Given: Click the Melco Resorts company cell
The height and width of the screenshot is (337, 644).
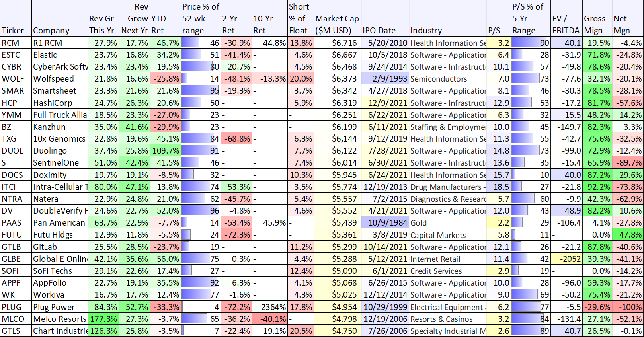Looking at the screenshot, I should tap(60, 319).
